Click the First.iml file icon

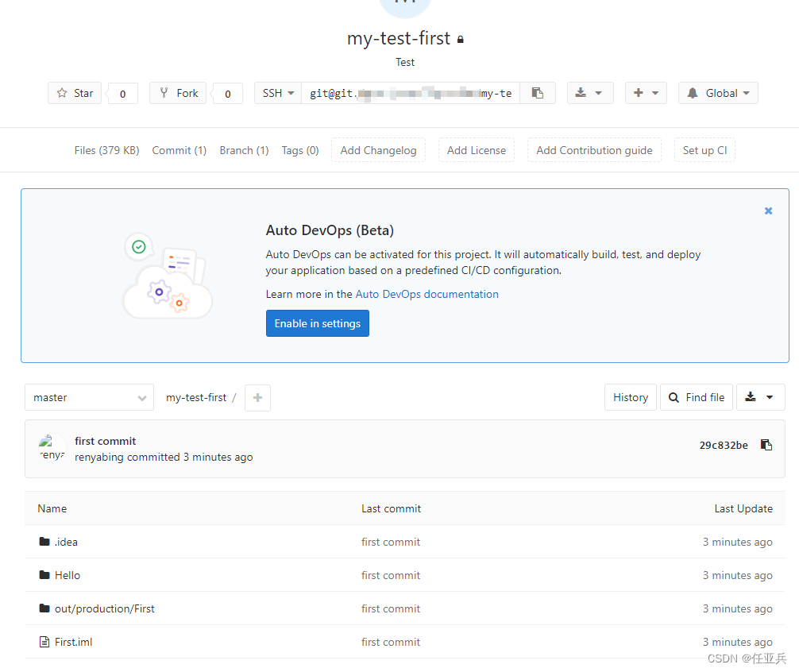(44, 642)
